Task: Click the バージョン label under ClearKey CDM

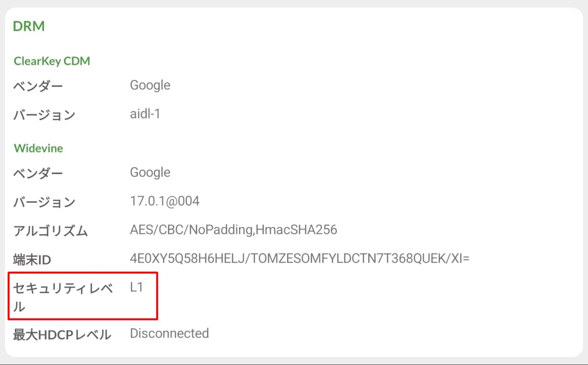Action: tap(44, 115)
